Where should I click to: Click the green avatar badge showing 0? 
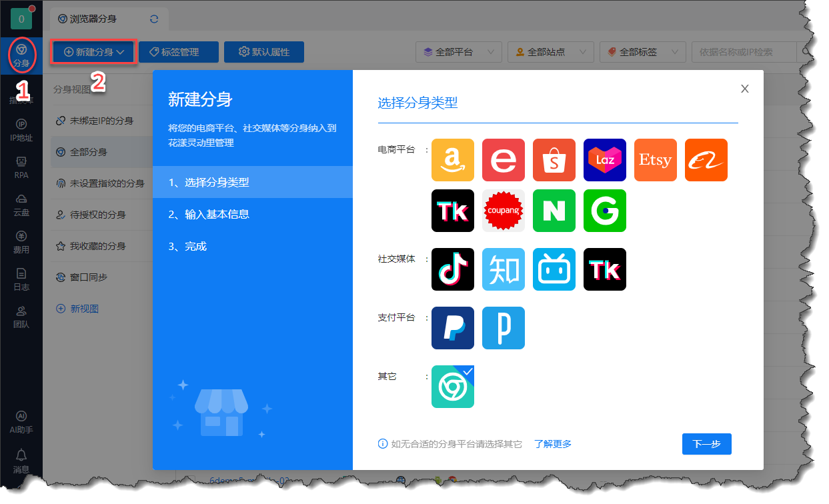pyautogui.click(x=21, y=19)
